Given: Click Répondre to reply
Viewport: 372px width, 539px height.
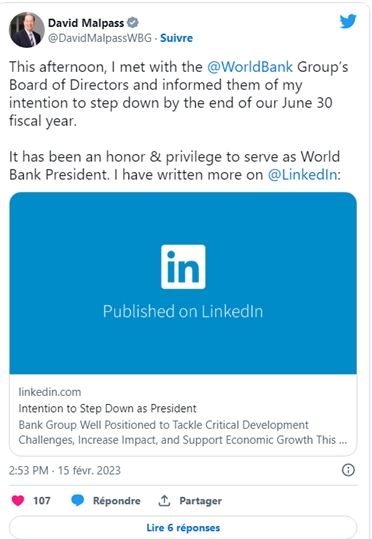Looking at the screenshot, I should (x=117, y=500).
